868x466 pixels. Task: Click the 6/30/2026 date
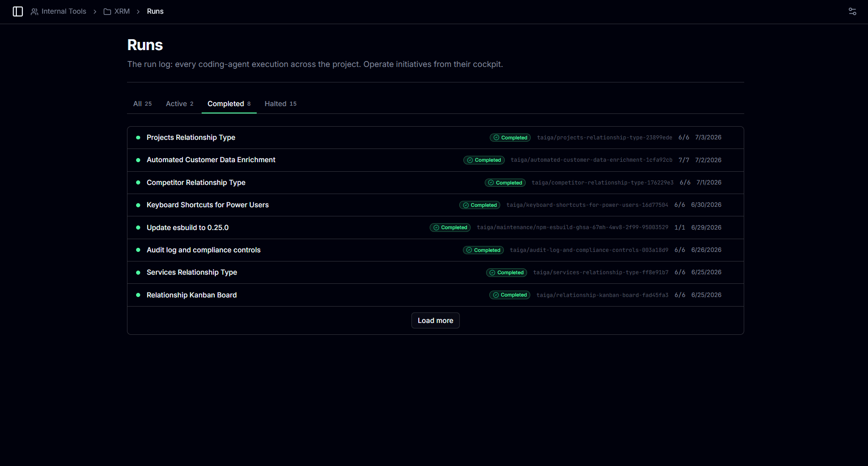(706, 205)
